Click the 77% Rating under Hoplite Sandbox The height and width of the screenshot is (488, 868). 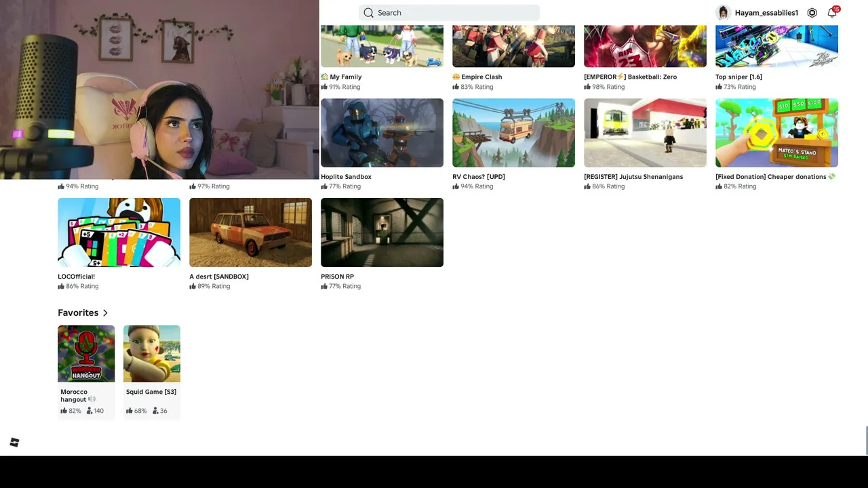click(340, 186)
